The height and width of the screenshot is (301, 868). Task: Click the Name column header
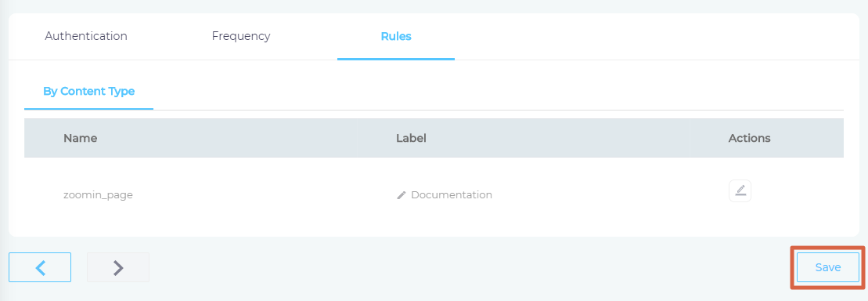click(81, 138)
